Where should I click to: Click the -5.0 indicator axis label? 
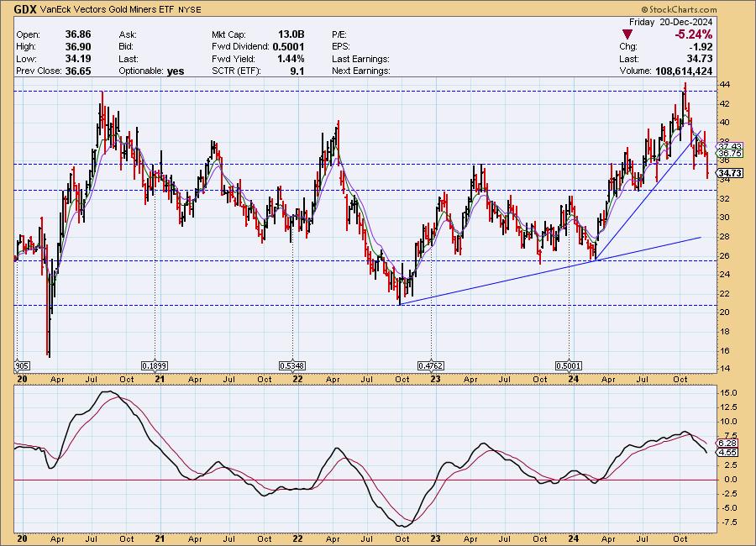click(x=728, y=508)
